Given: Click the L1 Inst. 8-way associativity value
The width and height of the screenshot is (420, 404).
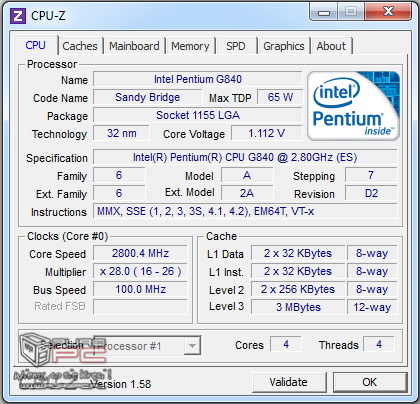Looking at the screenshot, I should [x=372, y=271].
